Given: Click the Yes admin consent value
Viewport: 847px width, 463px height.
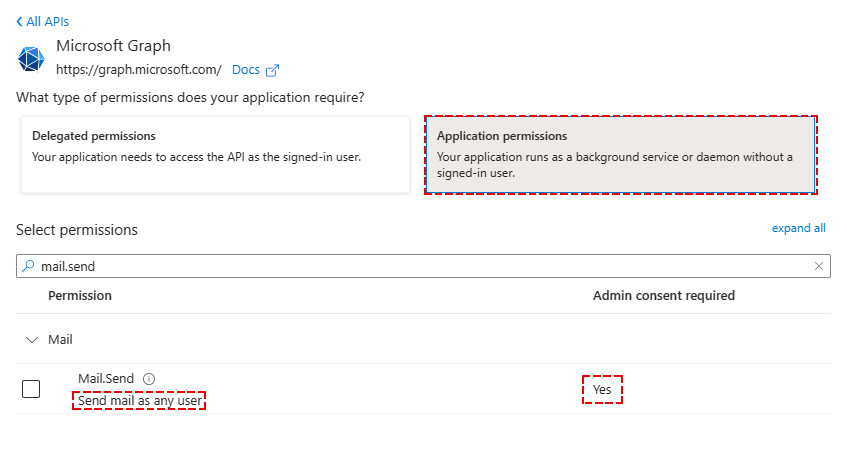Looking at the screenshot, I should point(602,390).
